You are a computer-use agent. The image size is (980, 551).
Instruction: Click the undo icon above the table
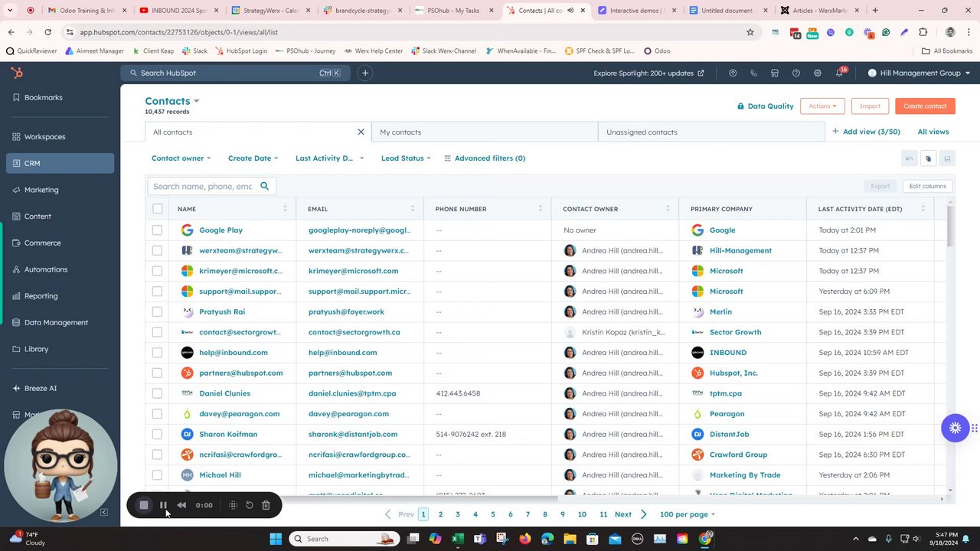coord(910,158)
